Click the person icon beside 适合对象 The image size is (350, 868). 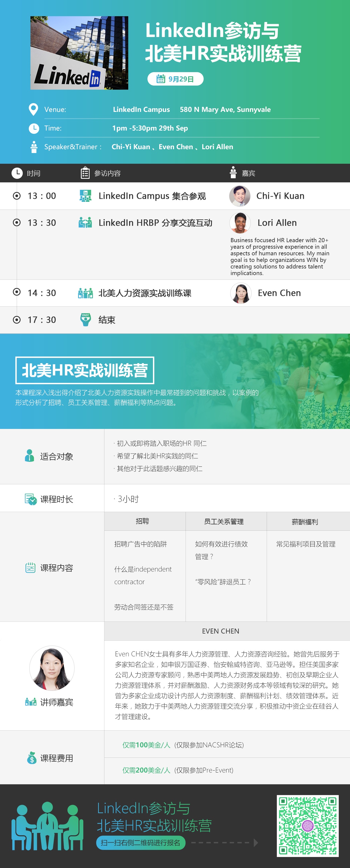tap(30, 456)
